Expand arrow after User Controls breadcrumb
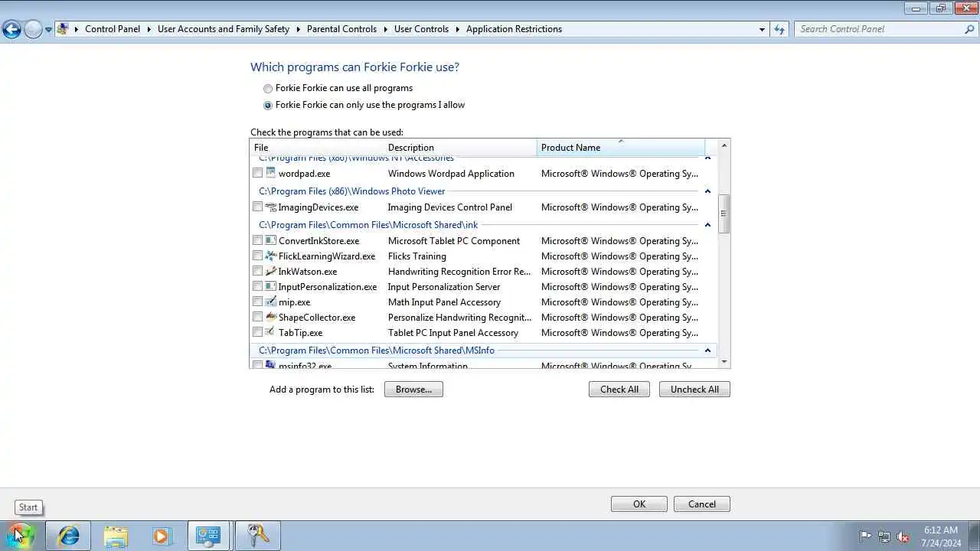980x551 pixels. tap(457, 29)
